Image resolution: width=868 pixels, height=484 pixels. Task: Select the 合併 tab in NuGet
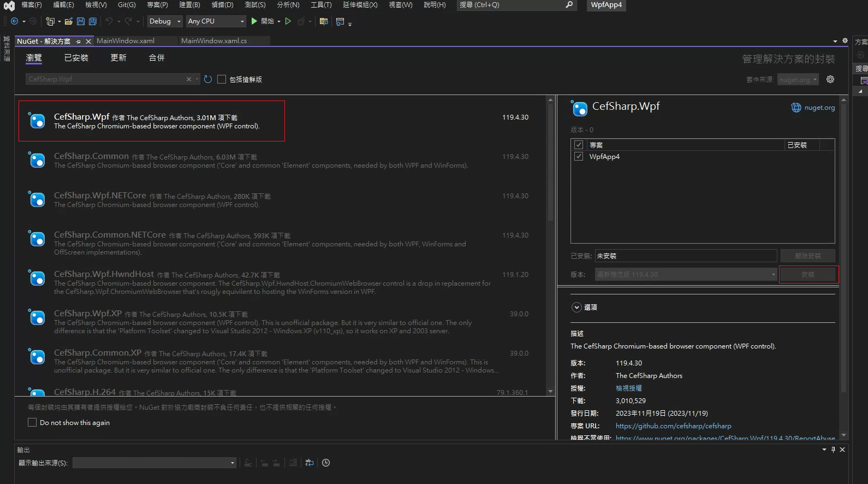[x=157, y=57]
